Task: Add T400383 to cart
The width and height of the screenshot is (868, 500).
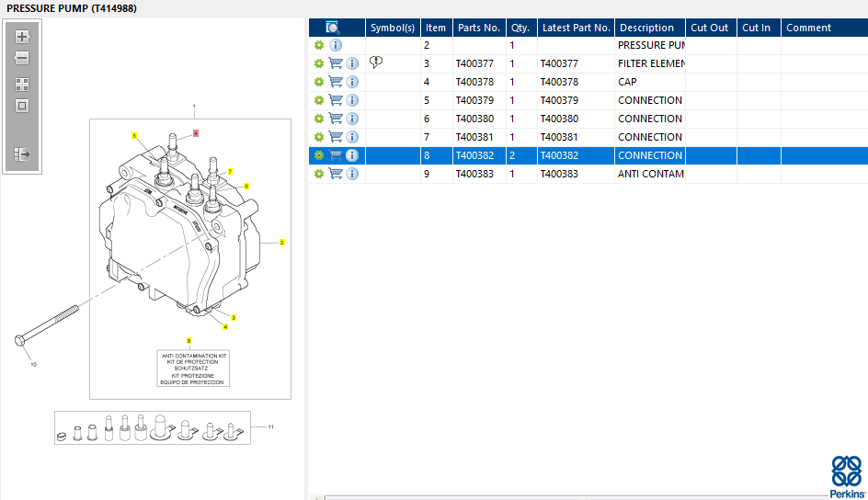Action: coord(336,173)
